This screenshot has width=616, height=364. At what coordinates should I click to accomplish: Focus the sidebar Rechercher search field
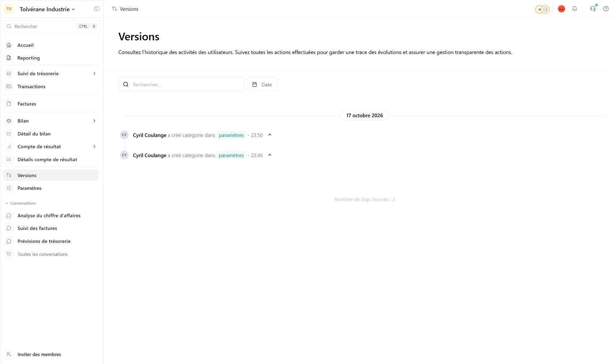click(52, 26)
